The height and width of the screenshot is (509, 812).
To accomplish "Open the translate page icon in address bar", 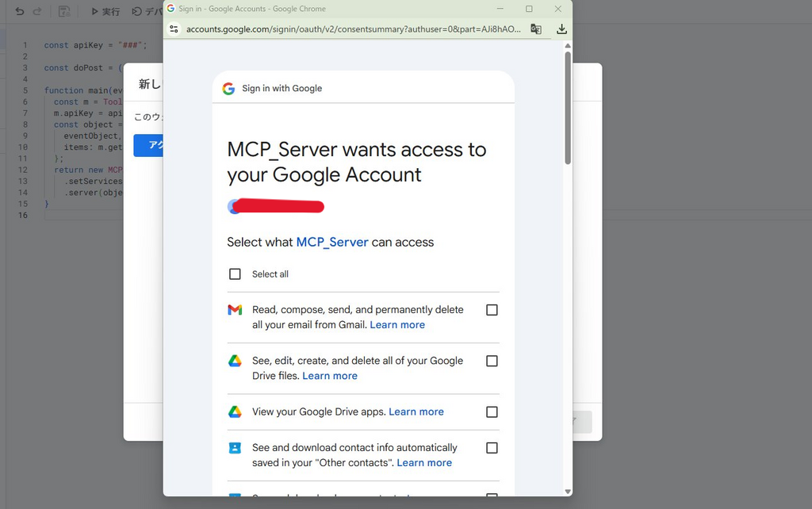I will (536, 29).
